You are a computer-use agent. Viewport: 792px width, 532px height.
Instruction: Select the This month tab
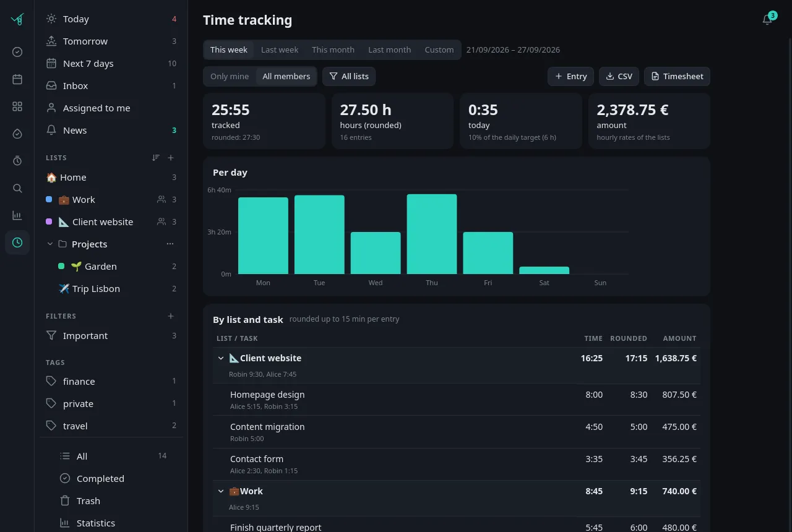333,49
